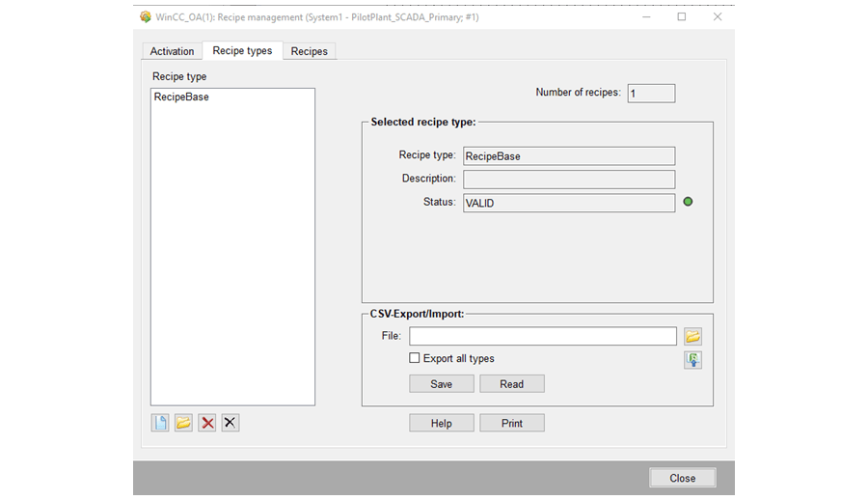Screen dimensions: 868x500
Task: Click the open recipe type folder icon
Action: point(183,423)
